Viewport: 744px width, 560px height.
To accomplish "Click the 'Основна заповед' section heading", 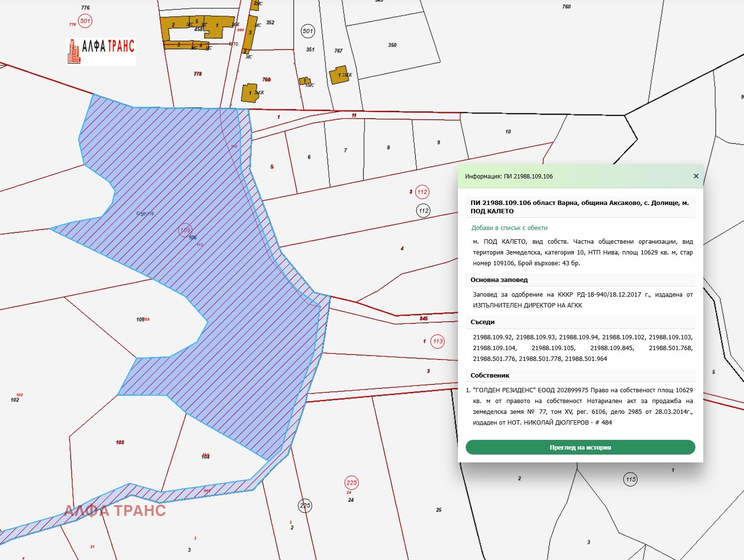I will (x=499, y=280).
